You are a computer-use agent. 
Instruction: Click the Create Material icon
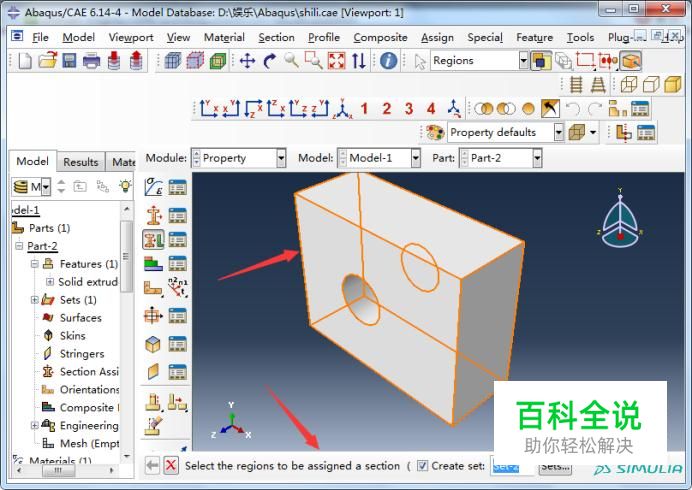[154, 187]
